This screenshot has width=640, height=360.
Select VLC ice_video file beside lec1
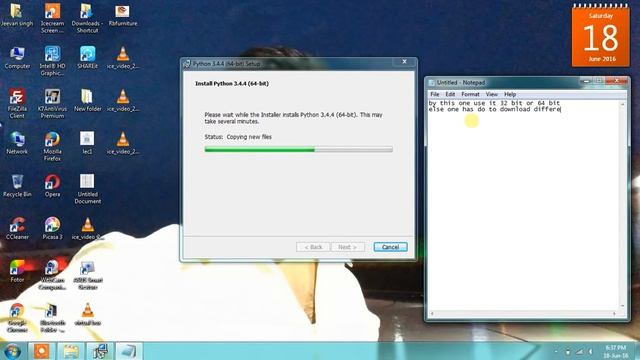point(123,143)
